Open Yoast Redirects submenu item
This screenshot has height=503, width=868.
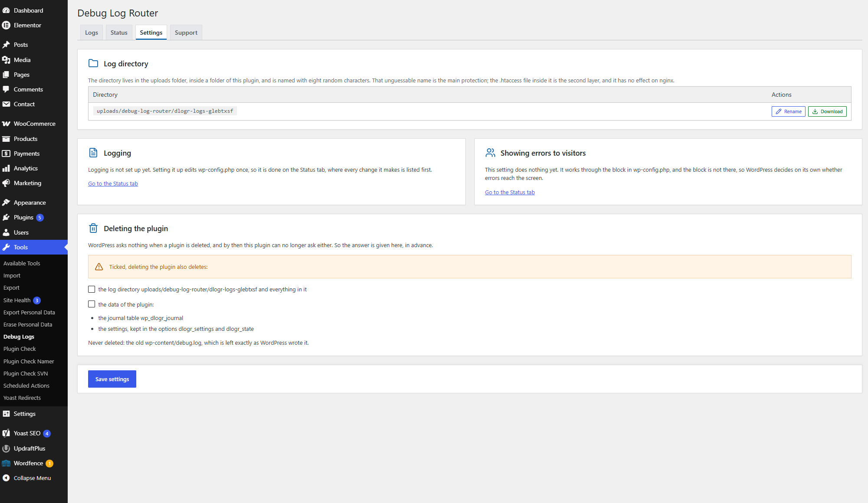point(22,398)
